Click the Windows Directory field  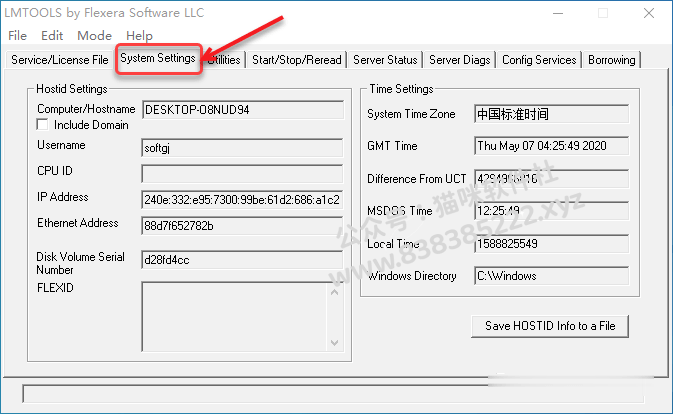pyautogui.click(x=552, y=276)
